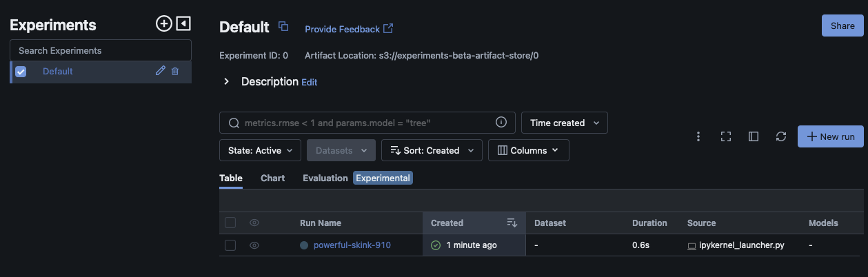
Task: Expand the Description section chevron
Action: pos(226,82)
